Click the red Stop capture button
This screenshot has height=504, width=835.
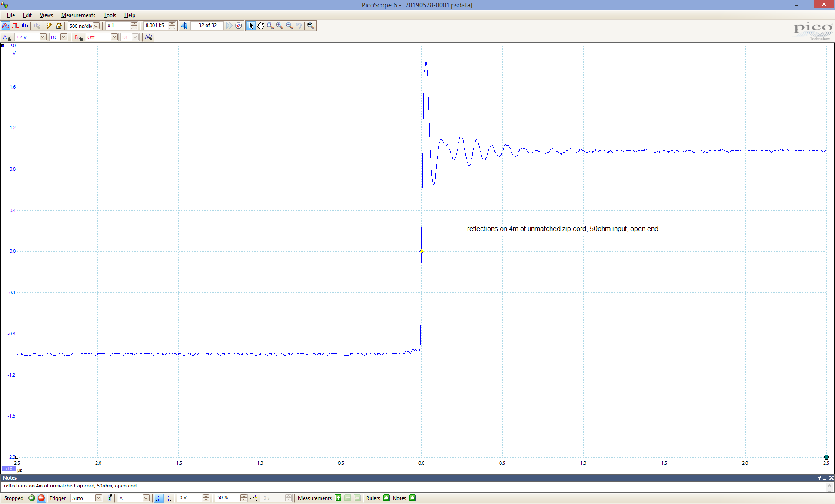point(41,498)
